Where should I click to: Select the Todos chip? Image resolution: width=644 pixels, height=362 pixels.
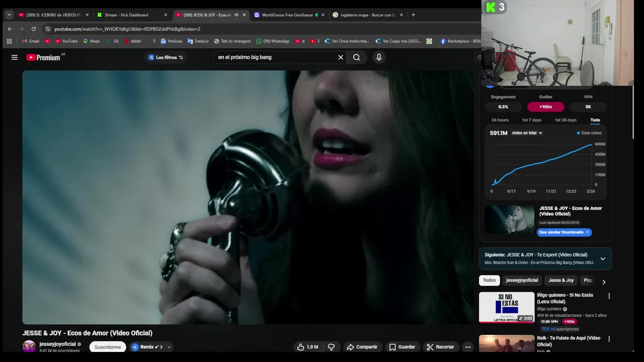(x=489, y=280)
